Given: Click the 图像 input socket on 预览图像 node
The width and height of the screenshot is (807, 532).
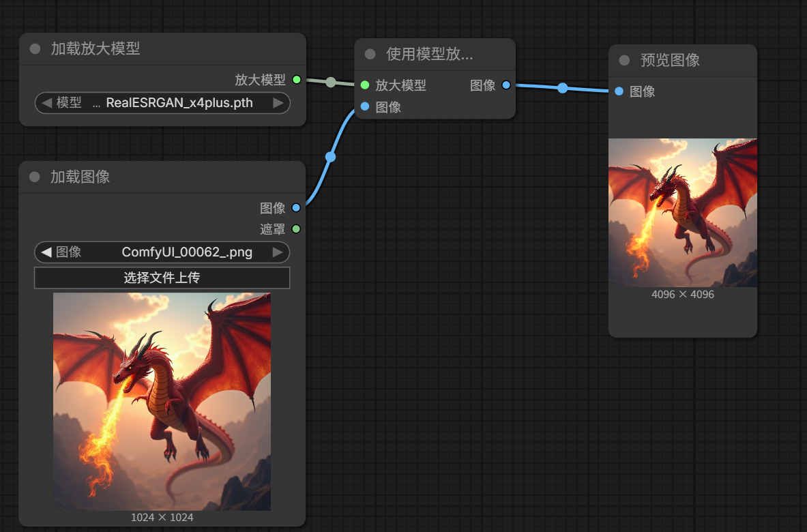Looking at the screenshot, I should click(619, 91).
